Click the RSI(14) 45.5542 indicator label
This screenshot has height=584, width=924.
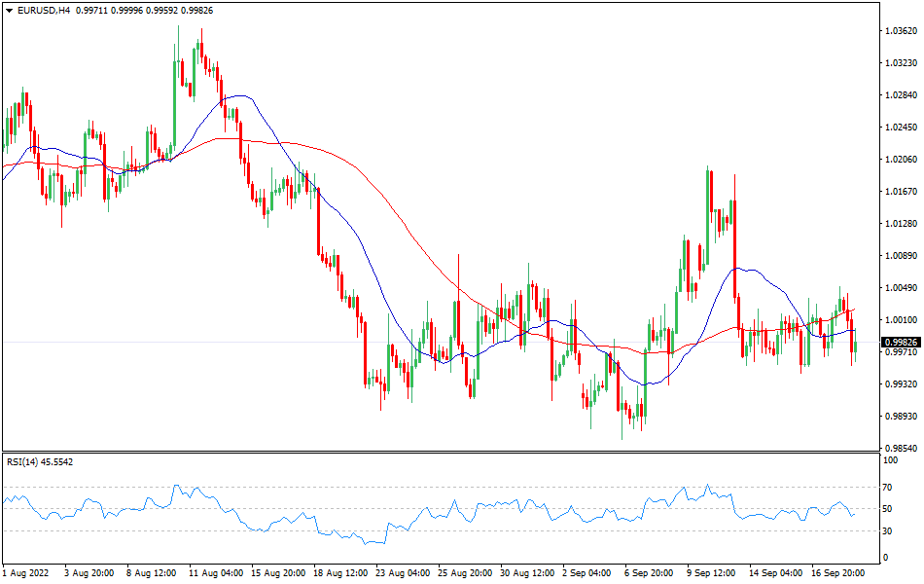click(x=40, y=461)
